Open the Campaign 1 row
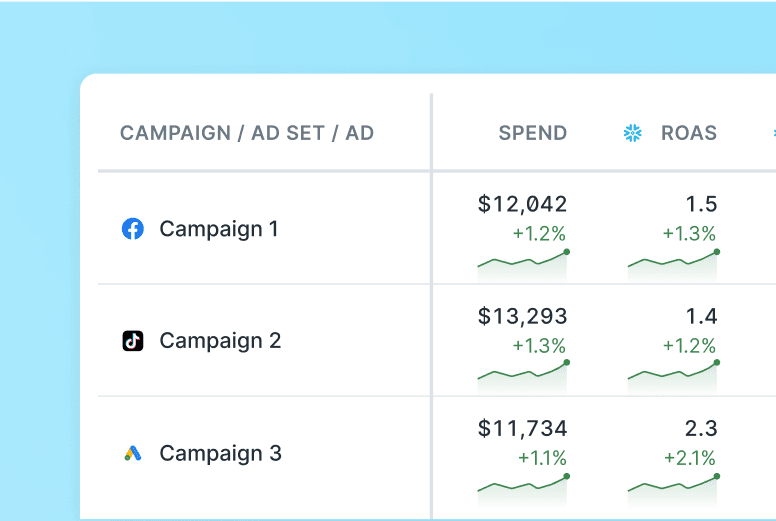The height and width of the screenshot is (521, 776). [219, 229]
